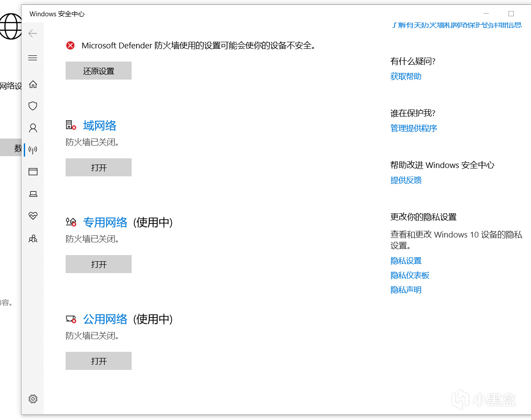
Task: Click the 专用网络 house icon
Action: [x=71, y=222]
